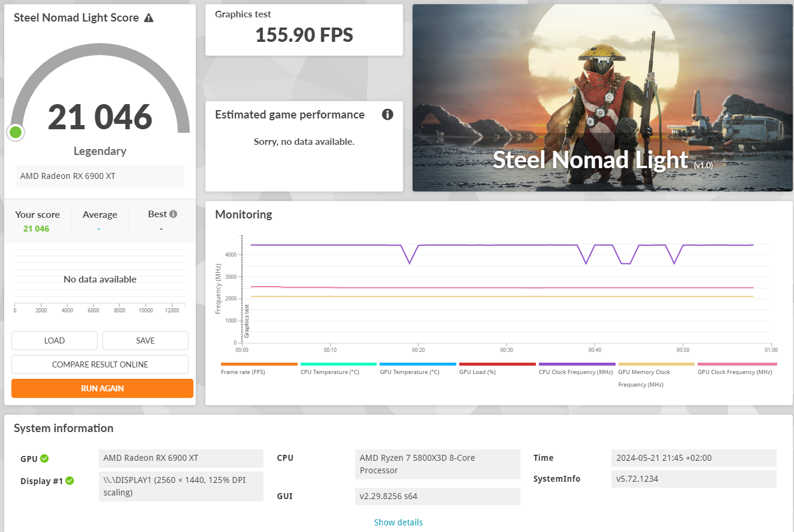Click the Steel Nomad Light banner image
The image size is (794, 532).
(602, 98)
